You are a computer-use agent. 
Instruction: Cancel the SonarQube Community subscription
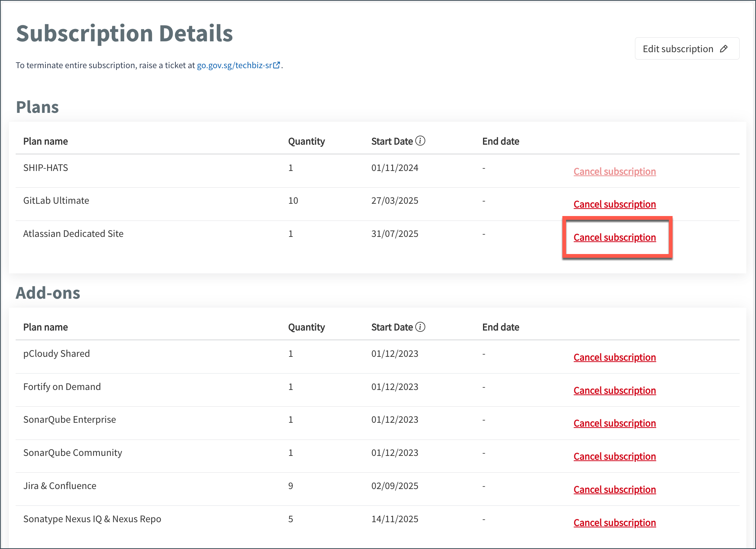(x=614, y=456)
